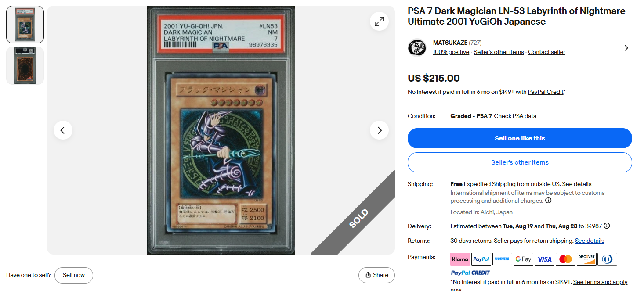644x291 pixels.
Task: Click the Share button
Action: point(376,275)
